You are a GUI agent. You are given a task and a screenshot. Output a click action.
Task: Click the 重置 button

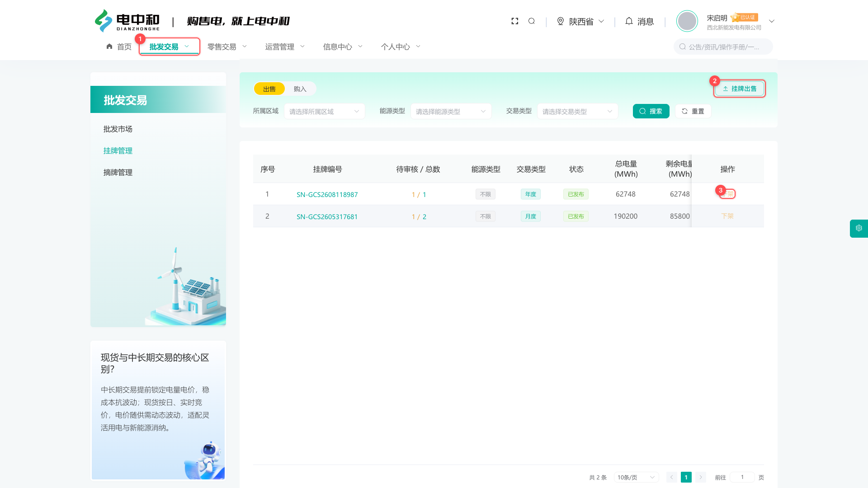tap(693, 111)
